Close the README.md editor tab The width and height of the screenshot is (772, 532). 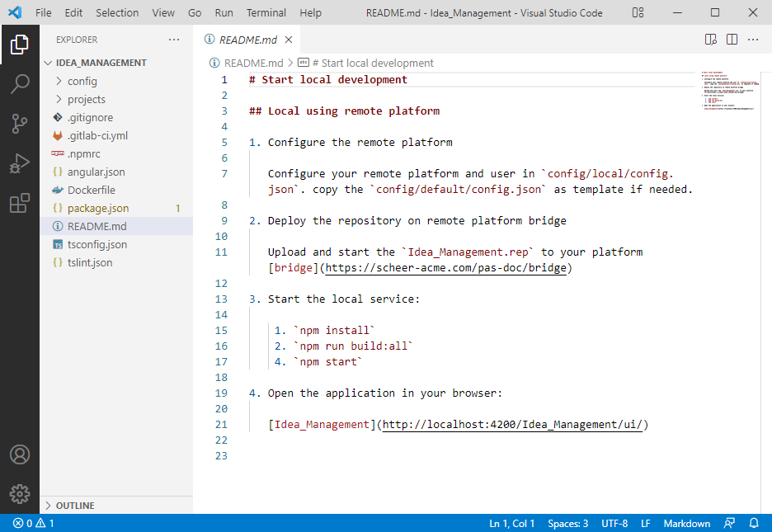(x=287, y=40)
